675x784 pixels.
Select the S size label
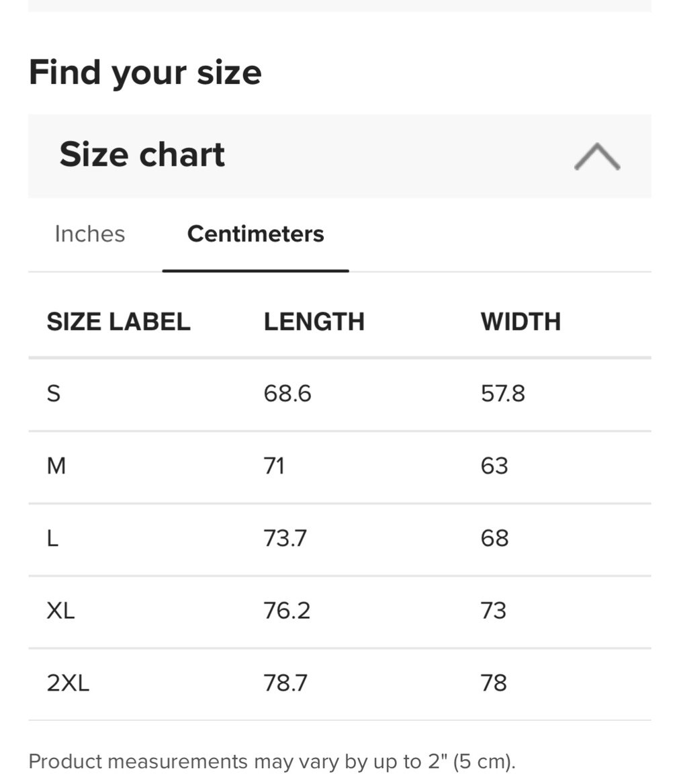point(54,394)
